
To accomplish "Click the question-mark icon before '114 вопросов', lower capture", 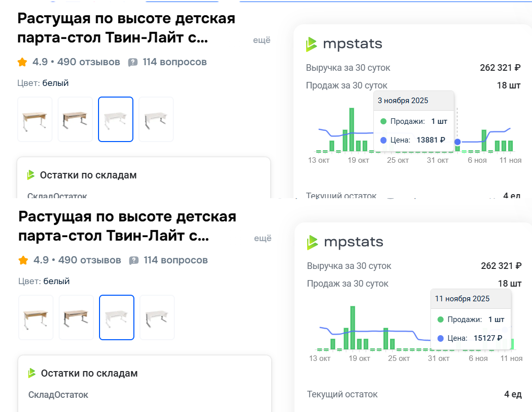I will click(x=134, y=261).
